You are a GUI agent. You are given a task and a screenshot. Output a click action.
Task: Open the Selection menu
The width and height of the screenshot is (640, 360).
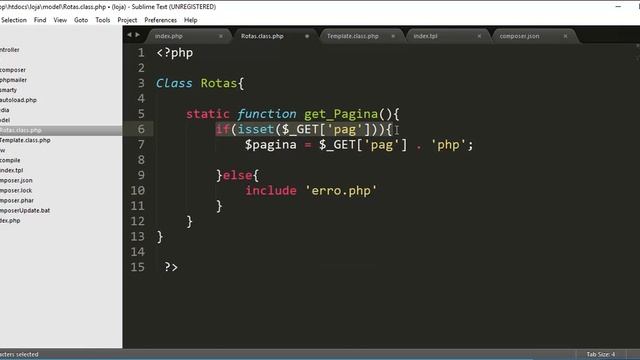pos(13,20)
